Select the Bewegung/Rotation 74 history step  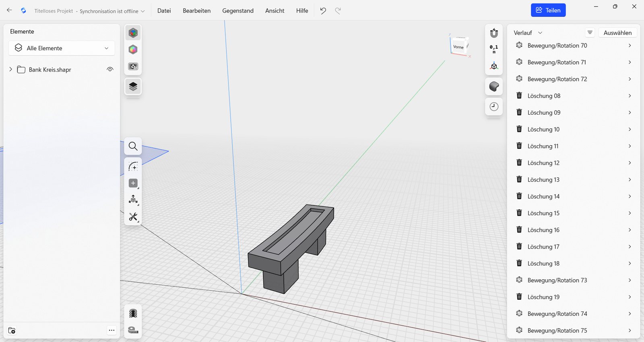[x=574, y=314]
